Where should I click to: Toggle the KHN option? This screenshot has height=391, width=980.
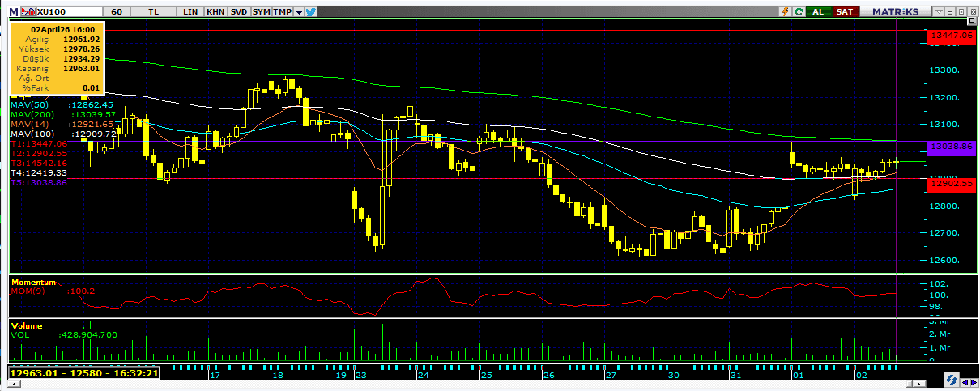point(215,12)
